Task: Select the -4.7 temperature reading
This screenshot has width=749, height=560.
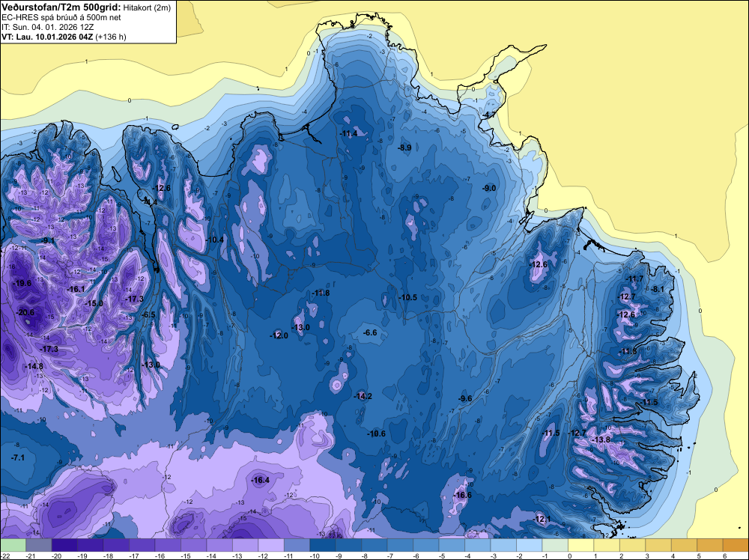Action: click(x=488, y=115)
